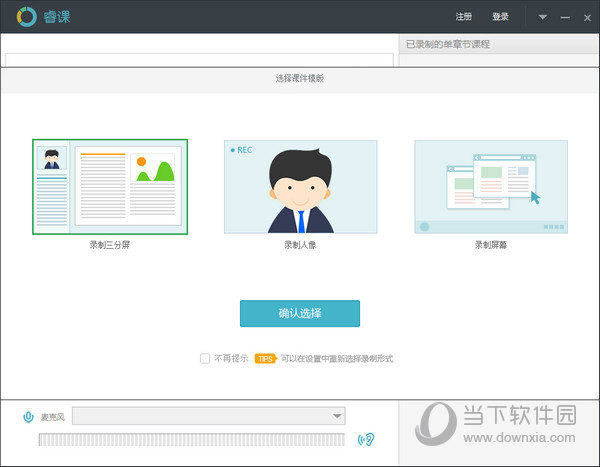This screenshot has height=467, width=600.
Task: Click the 睿课 app logo icon
Action: [x=26, y=17]
